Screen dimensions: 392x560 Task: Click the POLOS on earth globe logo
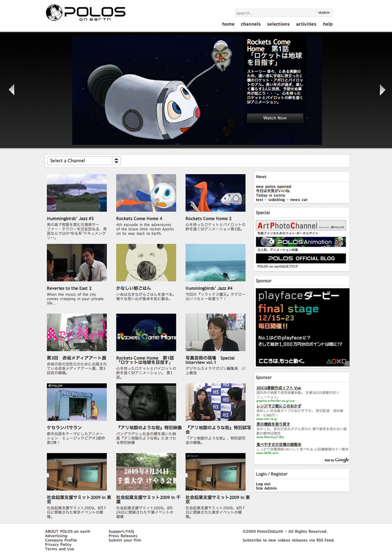[x=86, y=12]
